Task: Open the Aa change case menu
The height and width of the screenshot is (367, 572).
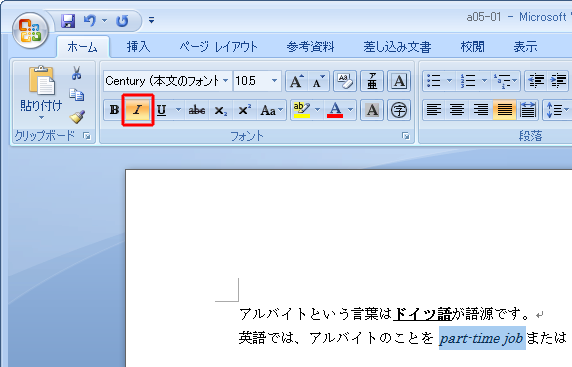Action: click(271, 110)
